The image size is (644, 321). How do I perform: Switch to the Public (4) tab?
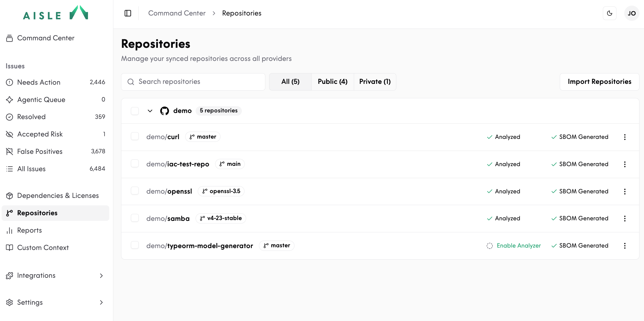[333, 82]
